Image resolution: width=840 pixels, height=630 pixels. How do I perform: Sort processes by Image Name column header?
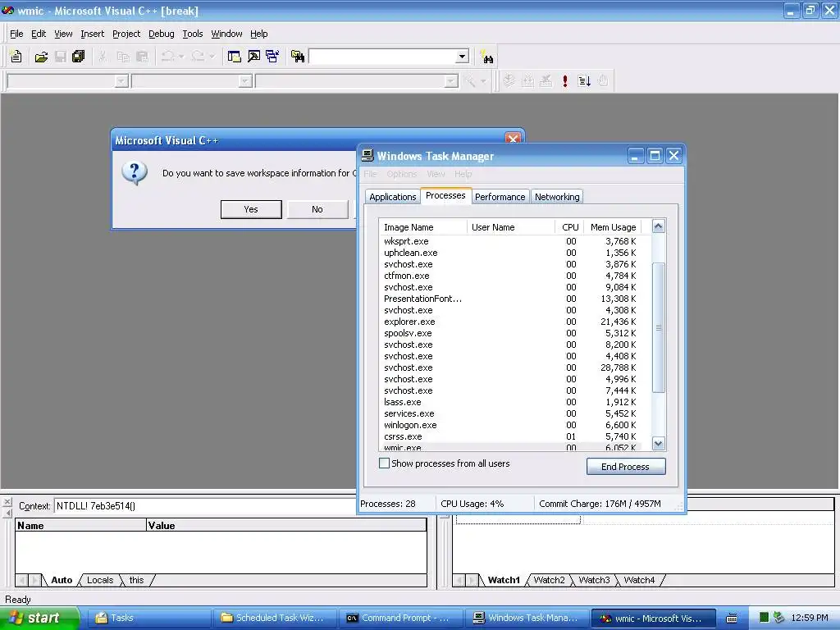(423, 227)
